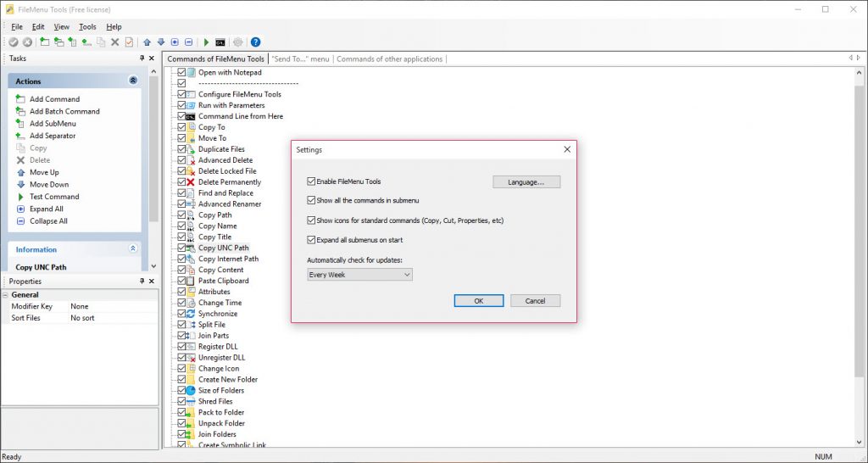The height and width of the screenshot is (463, 868).
Task: Open the Help menu
Action: click(114, 26)
